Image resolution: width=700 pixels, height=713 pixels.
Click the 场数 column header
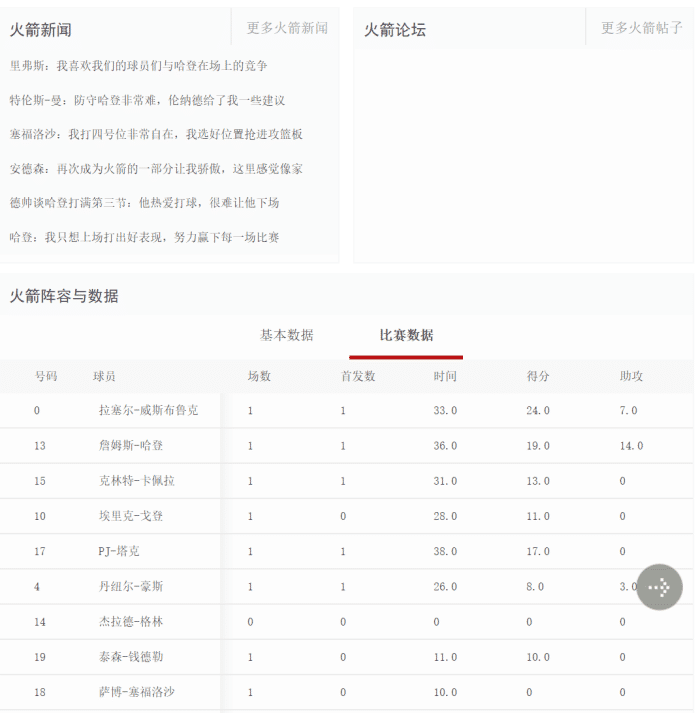point(259,376)
